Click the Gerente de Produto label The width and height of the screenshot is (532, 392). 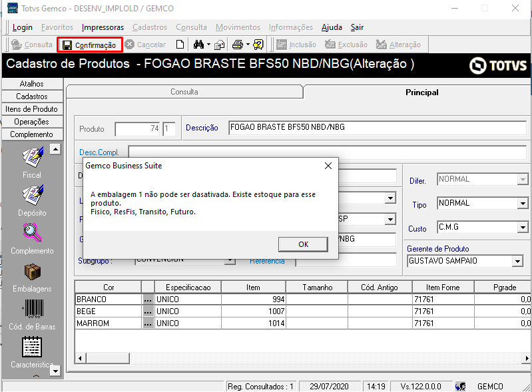point(438,249)
